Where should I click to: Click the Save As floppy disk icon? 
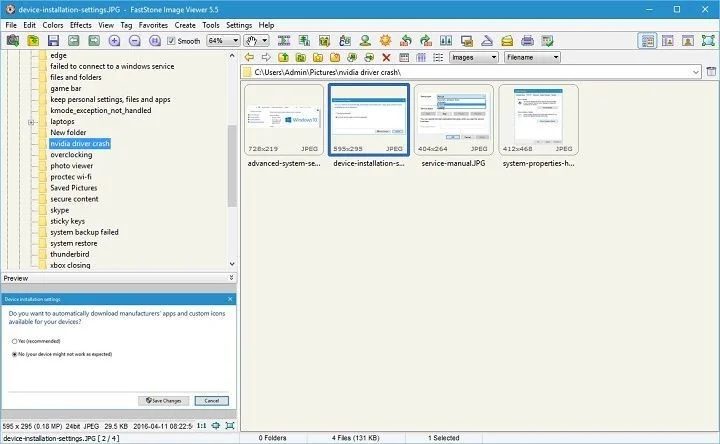(53, 41)
